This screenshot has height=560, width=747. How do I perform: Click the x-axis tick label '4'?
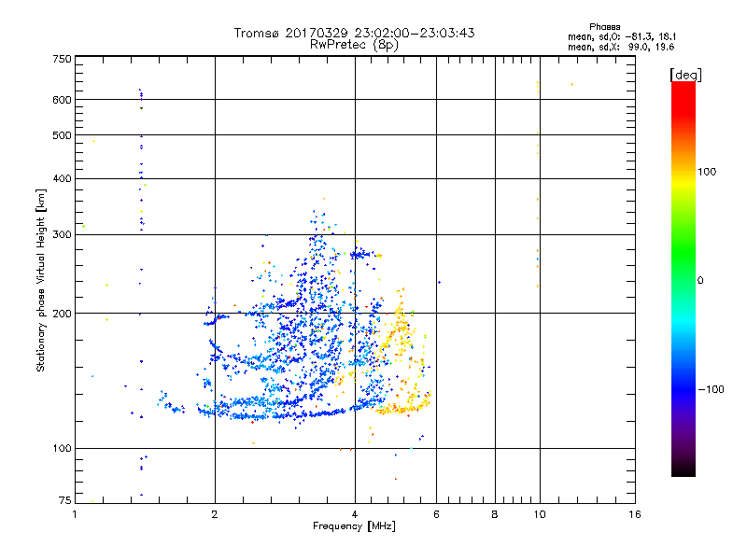pyautogui.click(x=355, y=514)
